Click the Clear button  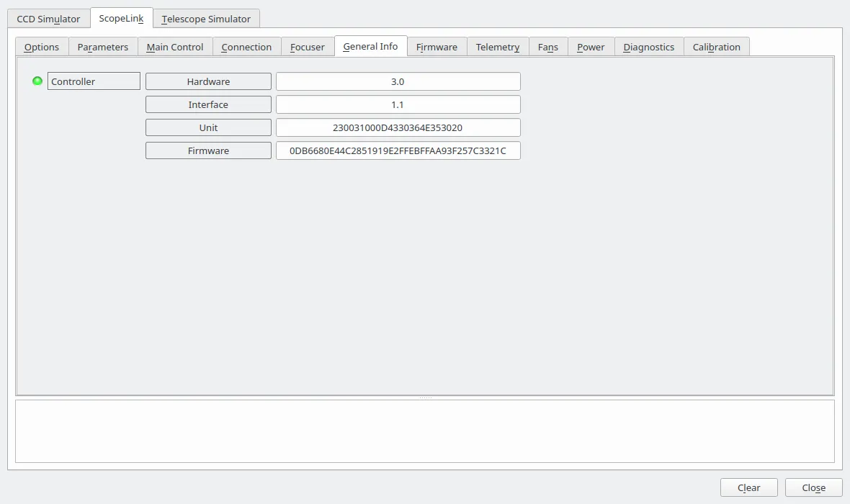pos(749,487)
